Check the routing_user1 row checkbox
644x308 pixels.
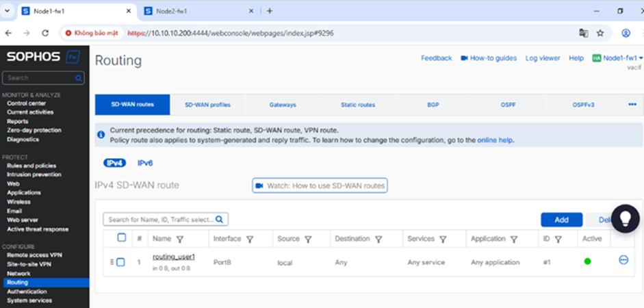(120, 262)
